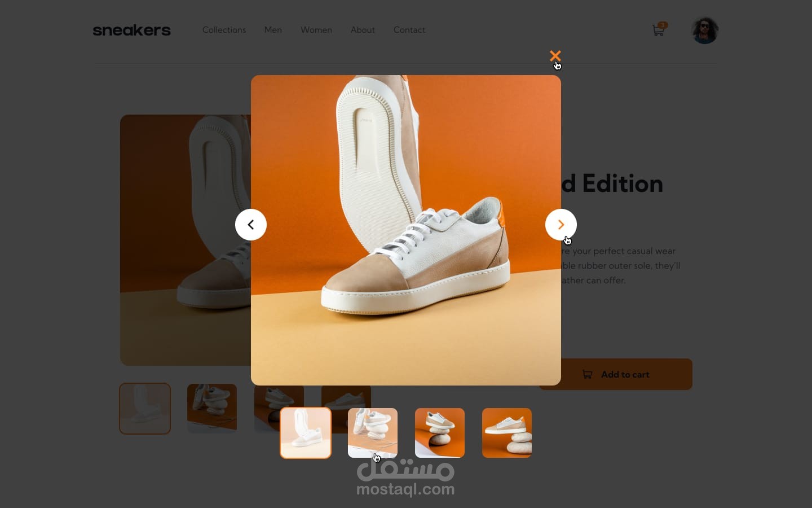Viewport: 812px width, 508px height.
Task: Go to the previous lightbox image
Action: (x=251, y=225)
